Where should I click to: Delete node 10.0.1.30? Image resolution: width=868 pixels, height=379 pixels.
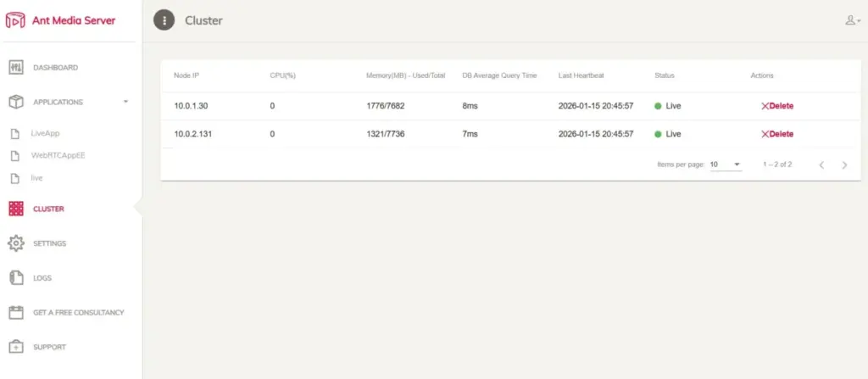point(777,106)
